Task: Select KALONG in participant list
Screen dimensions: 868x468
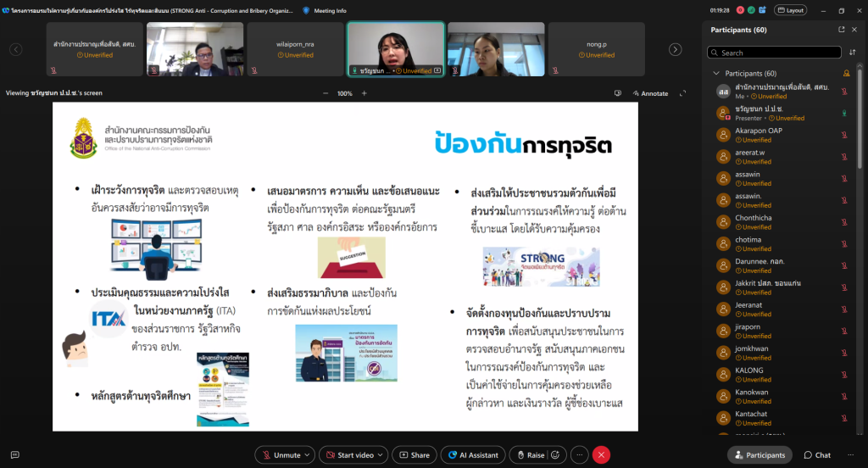Action: (x=782, y=375)
